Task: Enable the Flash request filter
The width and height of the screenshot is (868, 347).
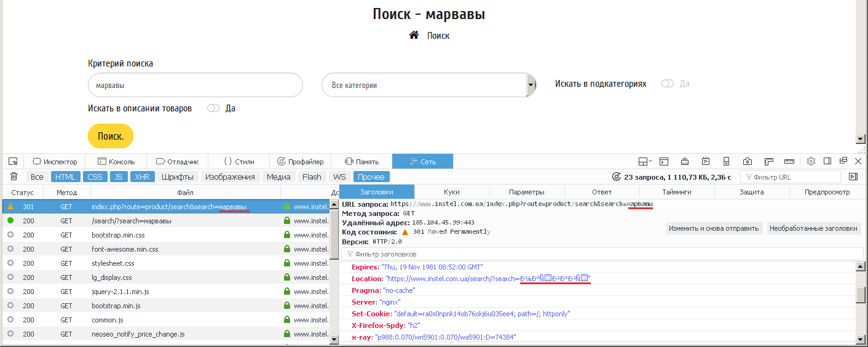Action: pyautogui.click(x=312, y=177)
